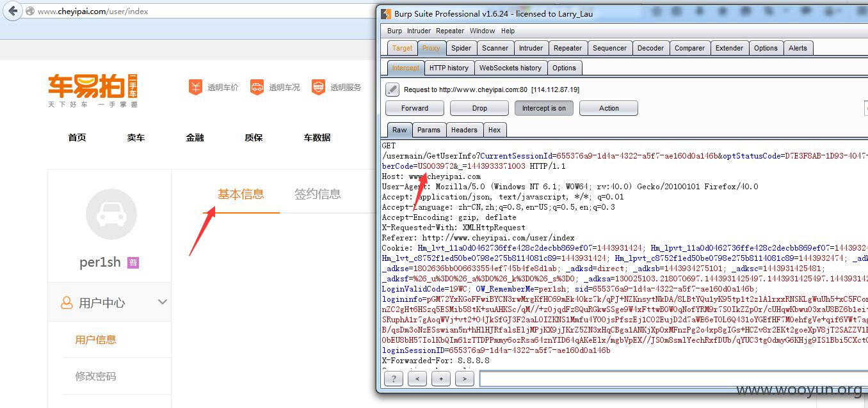Click the 'Accept-Encoding: gzip, deflate' header line

coord(449,217)
